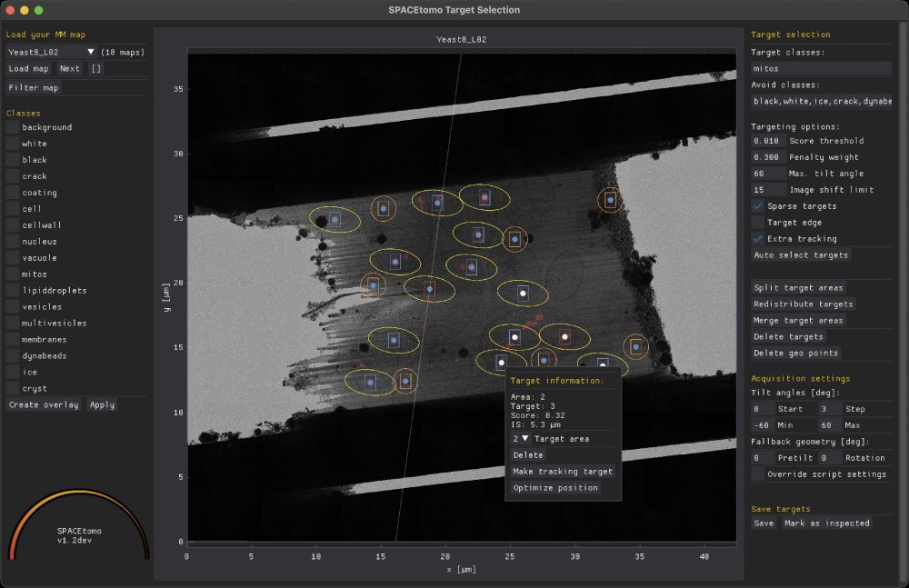
Task: Edit the Target classes field
Action: [x=821, y=68]
